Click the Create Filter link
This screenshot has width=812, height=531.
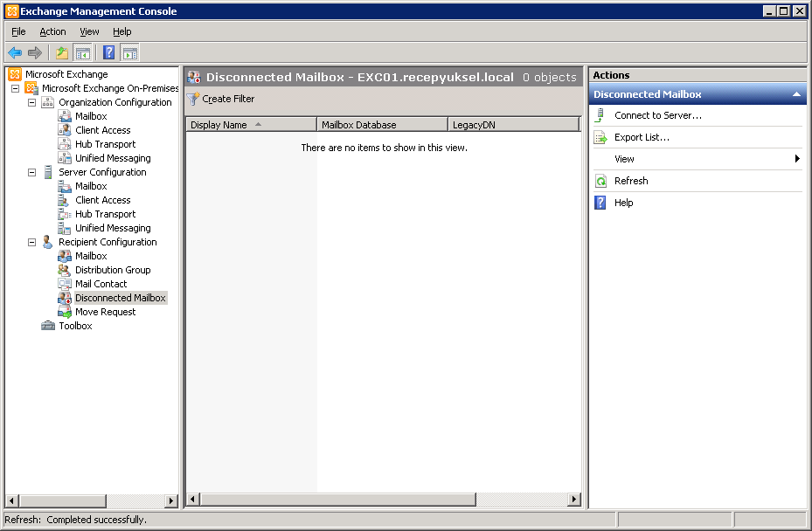tap(228, 99)
